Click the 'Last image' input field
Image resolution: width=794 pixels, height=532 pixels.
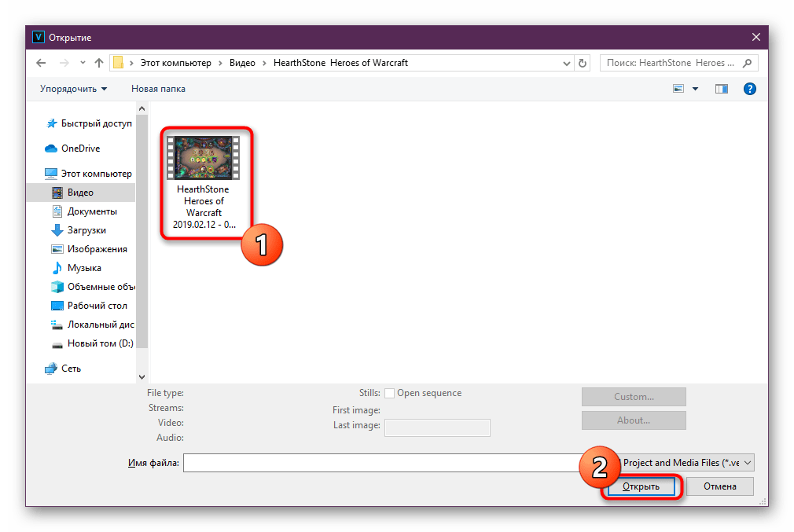[x=438, y=427]
